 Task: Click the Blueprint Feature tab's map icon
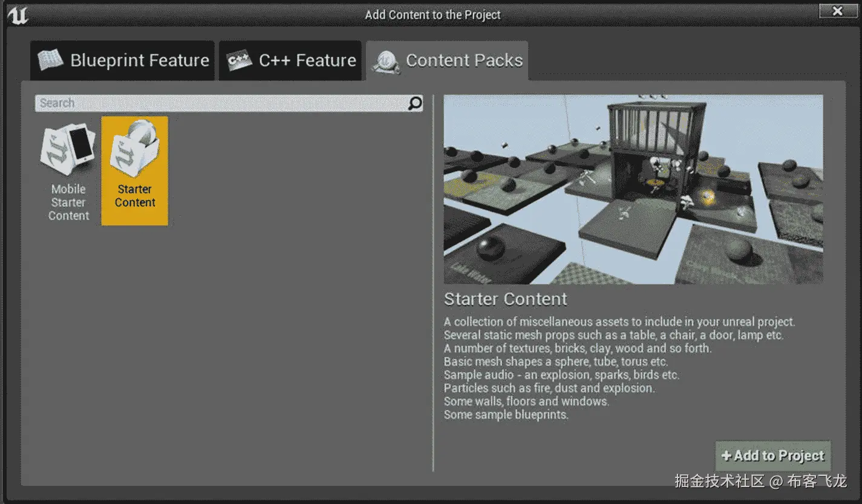pos(53,60)
